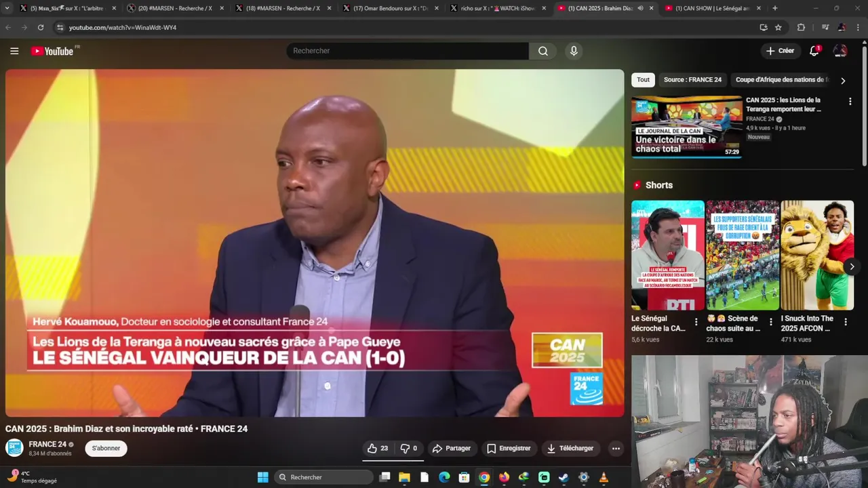Open Firefox from the taskbar
The width and height of the screenshot is (868, 488).
coord(504,477)
